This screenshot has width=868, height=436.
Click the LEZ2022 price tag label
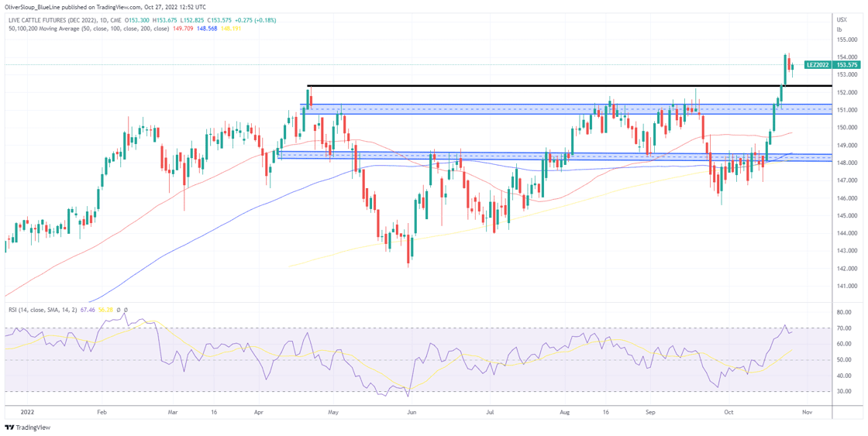point(817,65)
